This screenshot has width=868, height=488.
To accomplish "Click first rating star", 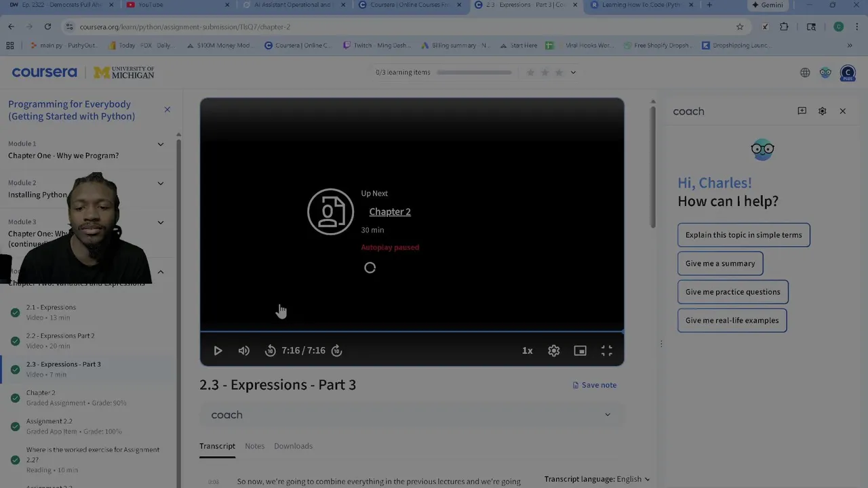I will [531, 73].
